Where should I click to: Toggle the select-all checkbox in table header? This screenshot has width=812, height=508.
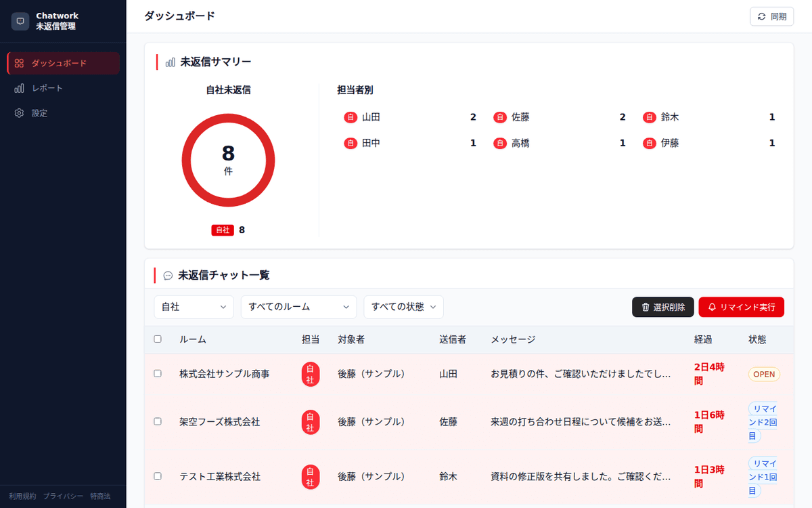pyautogui.click(x=158, y=339)
